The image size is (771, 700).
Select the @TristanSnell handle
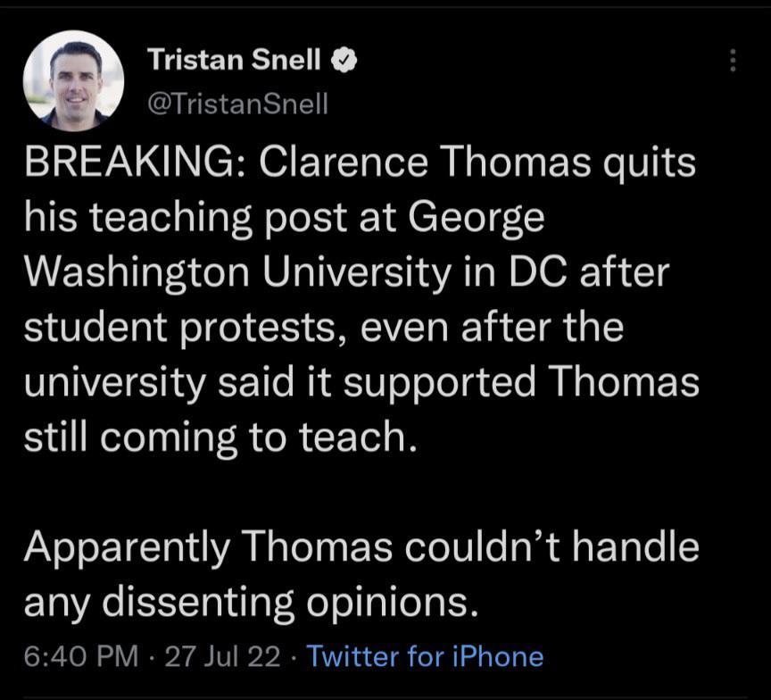pyautogui.click(x=239, y=104)
